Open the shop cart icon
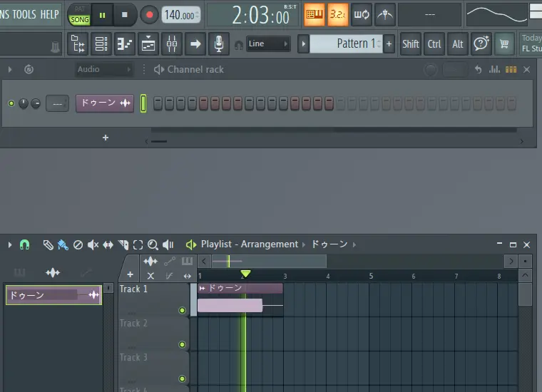Image resolution: width=542 pixels, height=392 pixels. coord(504,44)
